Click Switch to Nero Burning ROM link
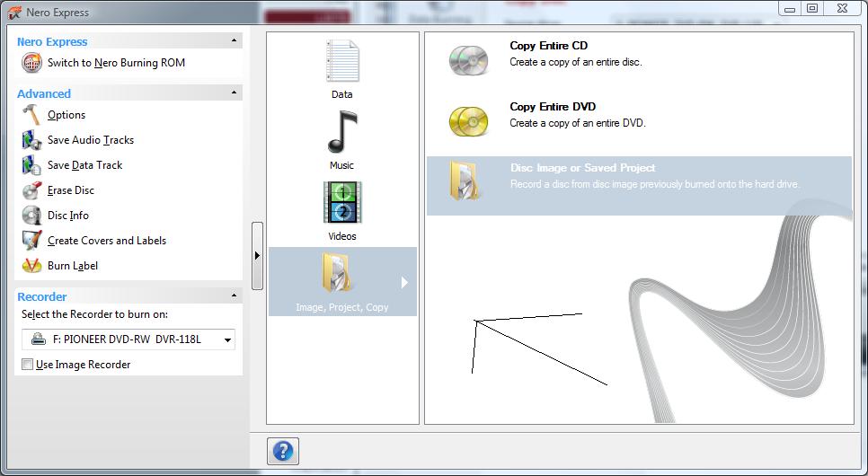This screenshot has width=868, height=476. pos(116,63)
